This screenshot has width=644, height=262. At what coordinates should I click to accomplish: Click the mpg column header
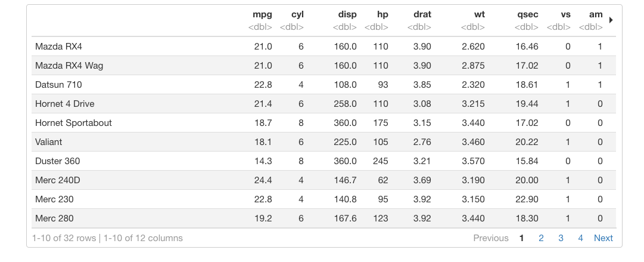pos(262,14)
